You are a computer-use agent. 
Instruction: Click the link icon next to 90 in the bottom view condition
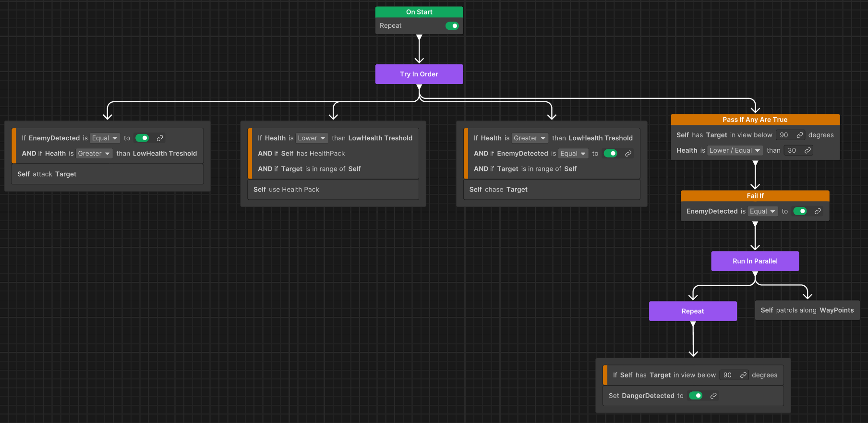point(744,375)
